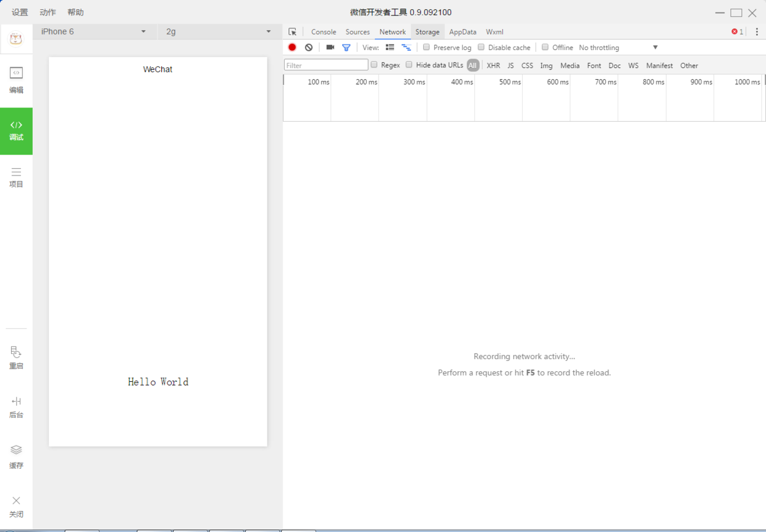
Task: Filter requests by Font type
Action: [x=594, y=65]
